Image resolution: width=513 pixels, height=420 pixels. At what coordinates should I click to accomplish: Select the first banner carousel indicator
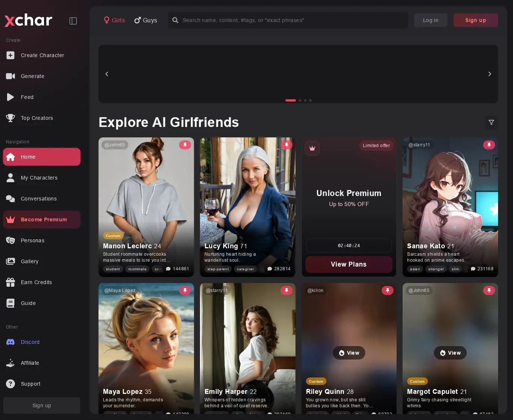tap(291, 100)
